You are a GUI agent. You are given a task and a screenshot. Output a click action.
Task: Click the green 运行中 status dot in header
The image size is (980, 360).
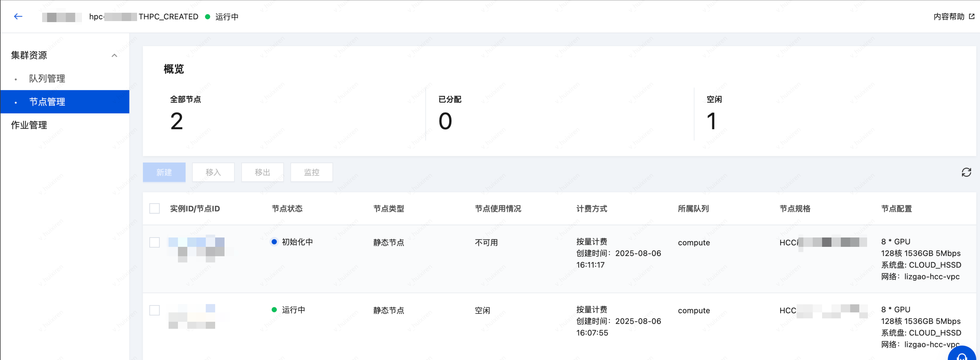pos(208,17)
